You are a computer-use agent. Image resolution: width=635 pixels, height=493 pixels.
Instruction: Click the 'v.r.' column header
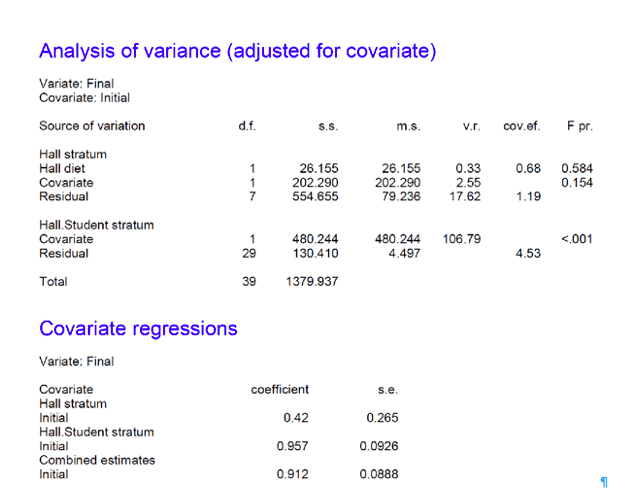[x=472, y=126]
